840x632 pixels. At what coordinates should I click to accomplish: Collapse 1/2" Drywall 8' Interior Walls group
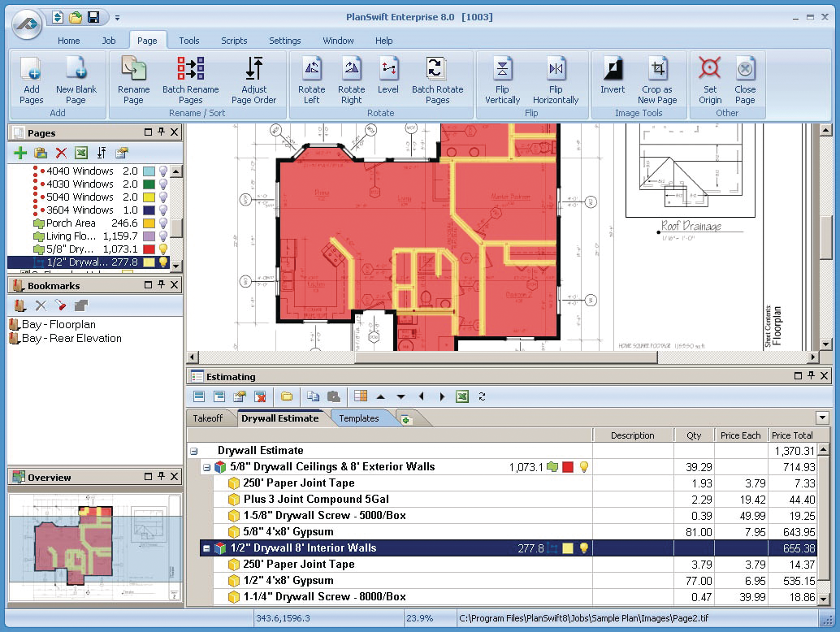(x=206, y=549)
